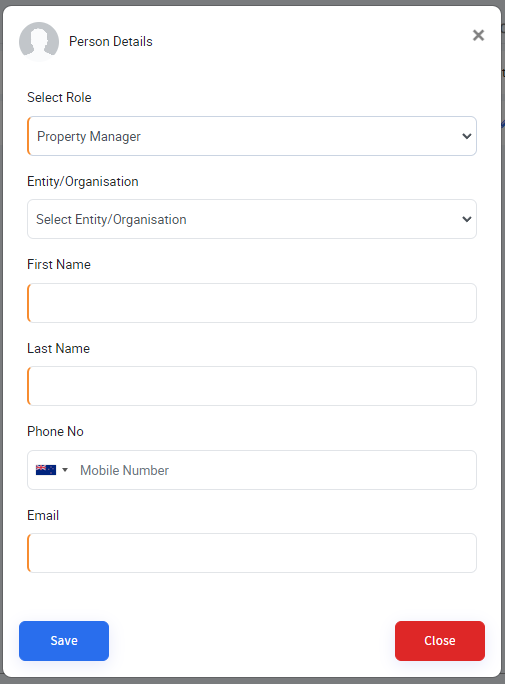Open the country code dropdown arrow
The width and height of the screenshot is (505, 684).
click(x=65, y=470)
